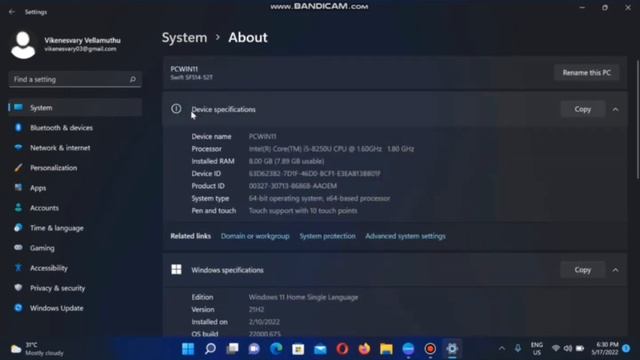The height and width of the screenshot is (360, 640).
Task: Click the Installed RAM value
Action: (287, 161)
